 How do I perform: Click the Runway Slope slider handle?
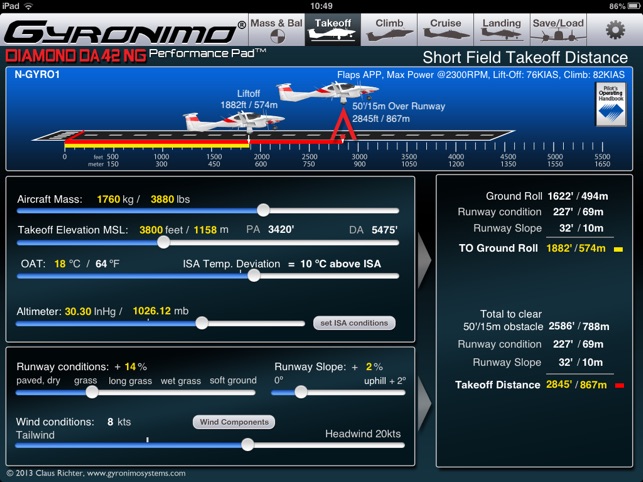point(301,392)
